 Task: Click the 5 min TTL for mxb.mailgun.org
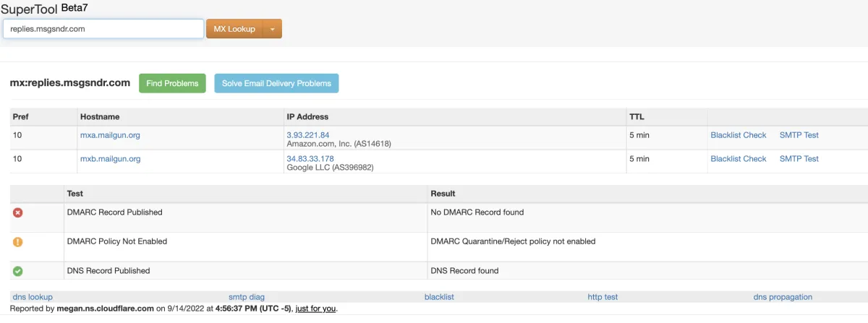pos(641,159)
